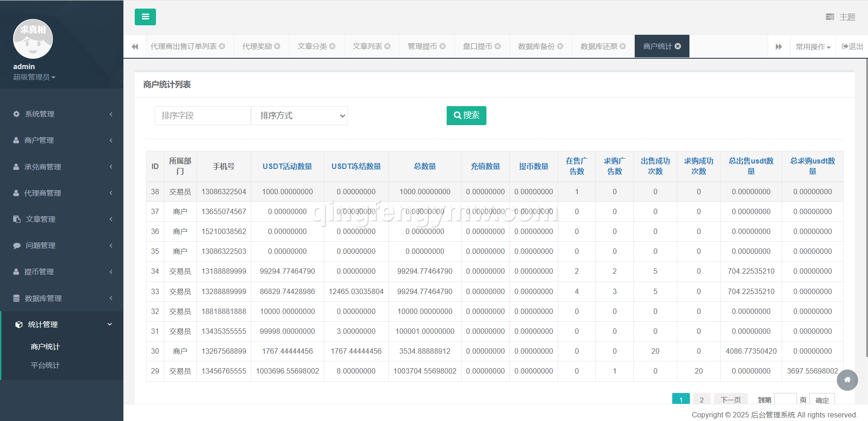Image resolution: width=868 pixels, height=421 pixels.
Task: Select value 4086.77350420 in row 30
Action: (x=751, y=351)
